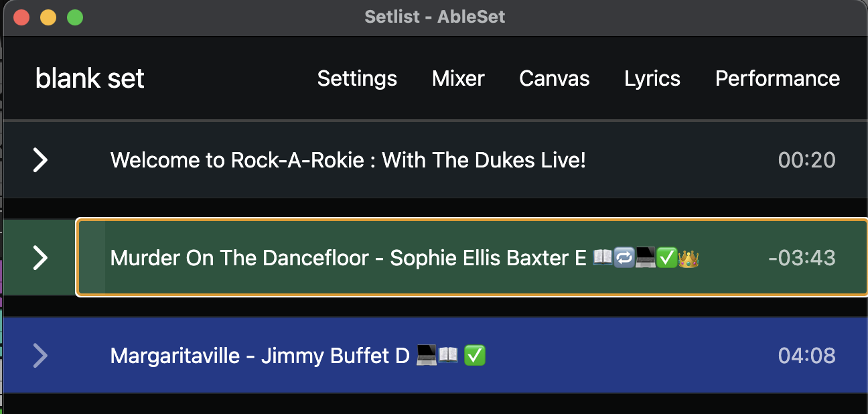Screen dimensions: 868x414
Task: Click the crown emoji on Murder On The Dancefloor
Action: [x=689, y=258]
